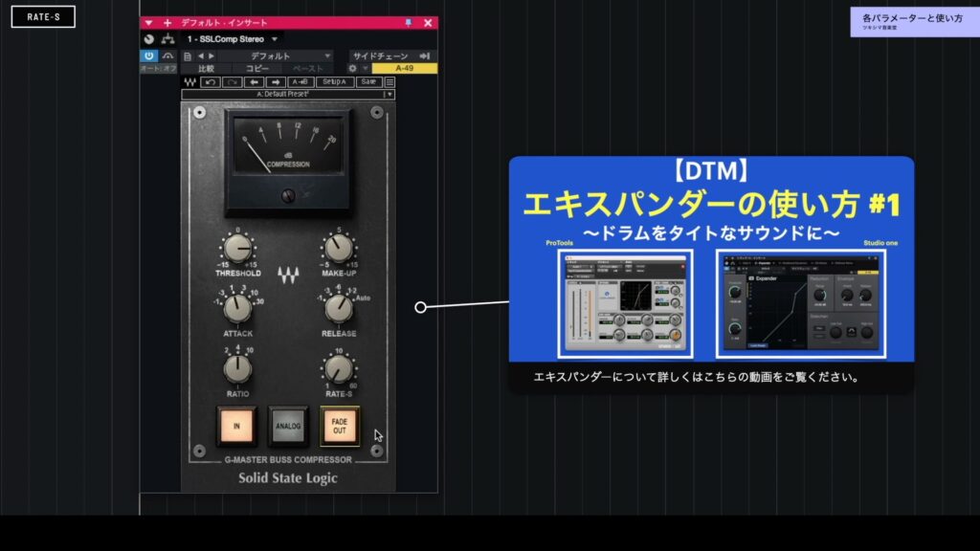Toggle the IN button on the compressor

[x=236, y=426]
